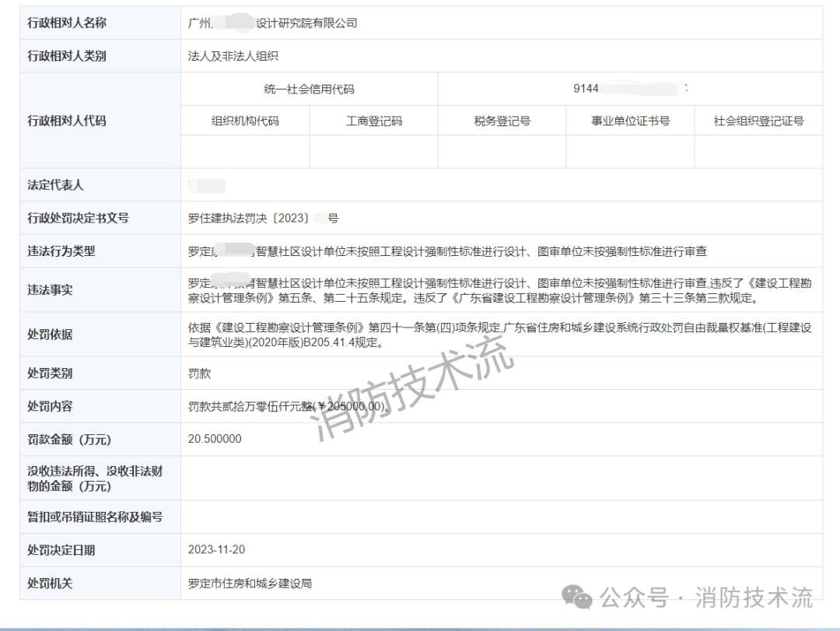Select the text 罚款共贰拾万零伍仟元整
The width and height of the screenshot is (840, 631).
(x=250, y=406)
